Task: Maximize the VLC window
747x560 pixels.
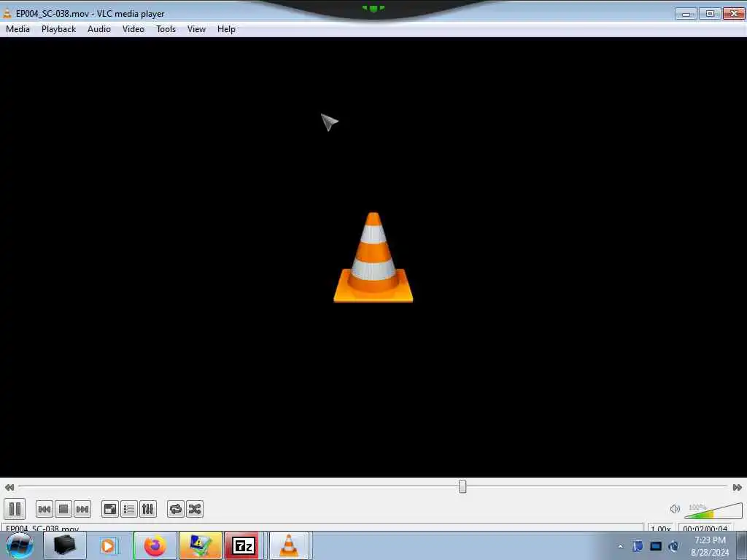Action: pos(710,14)
